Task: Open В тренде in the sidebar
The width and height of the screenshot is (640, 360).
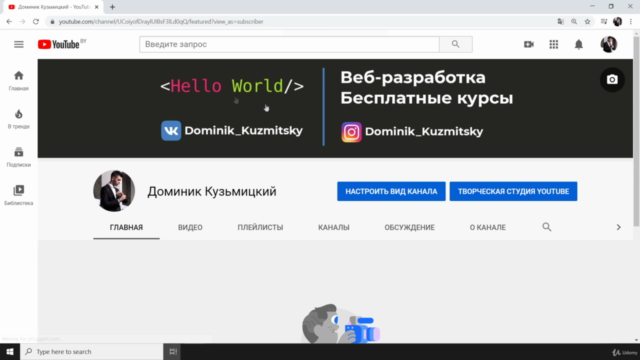Action: click(19, 119)
